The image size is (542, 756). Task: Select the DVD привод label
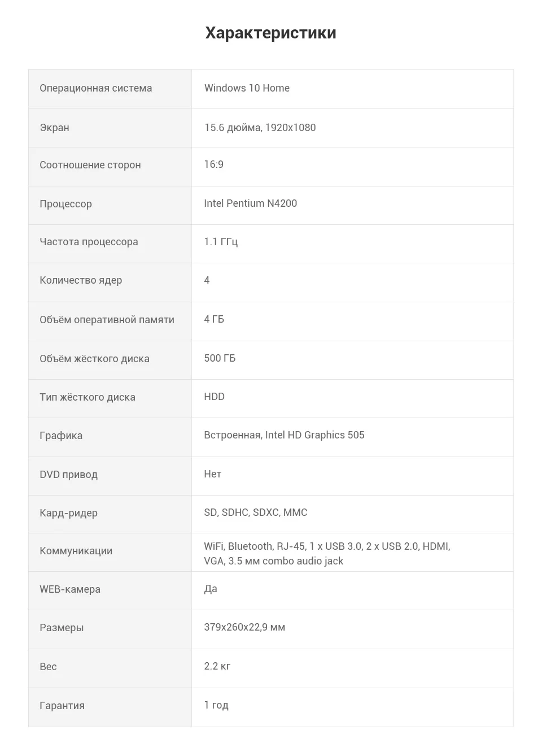tap(68, 475)
